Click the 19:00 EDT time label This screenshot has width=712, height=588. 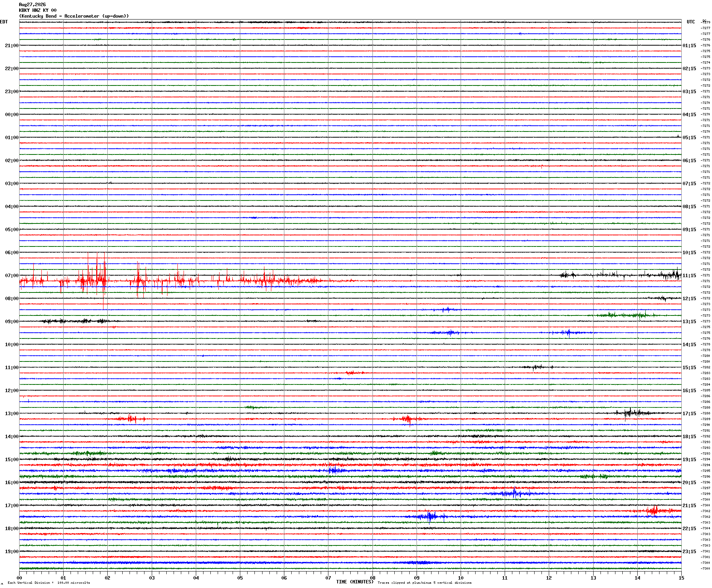11,552
